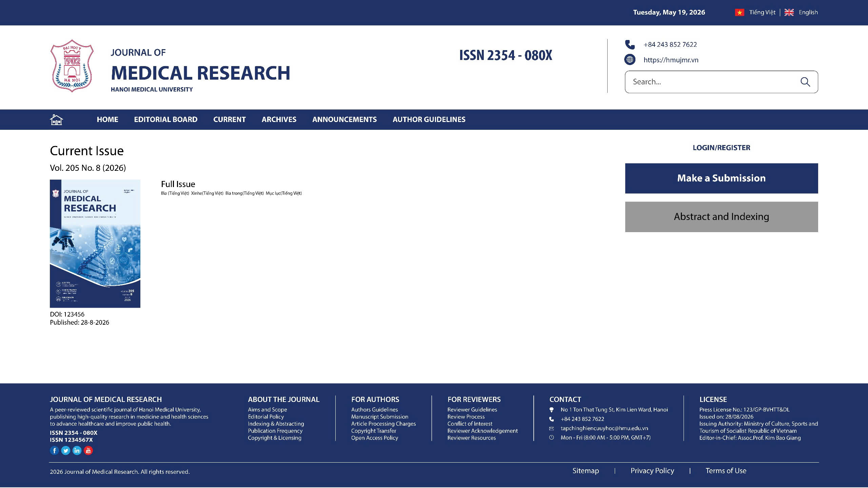Open the Twitter social icon in footer
868x488 pixels.
[x=66, y=450]
